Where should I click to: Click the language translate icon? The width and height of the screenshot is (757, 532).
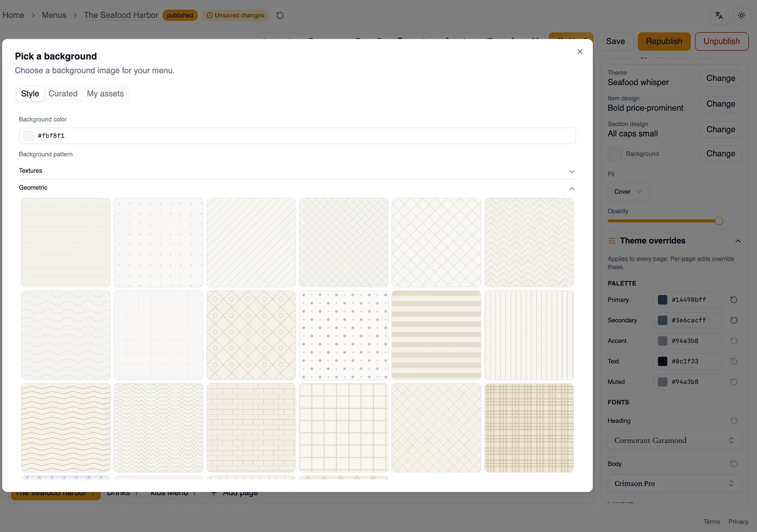pyautogui.click(x=719, y=15)
